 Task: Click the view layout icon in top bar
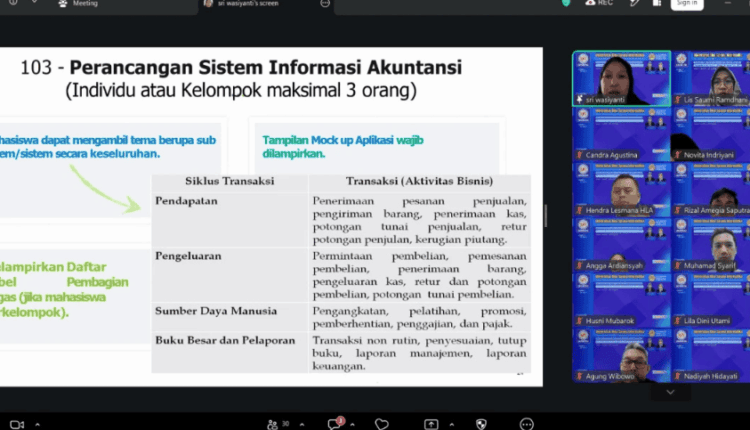point(657,3)
